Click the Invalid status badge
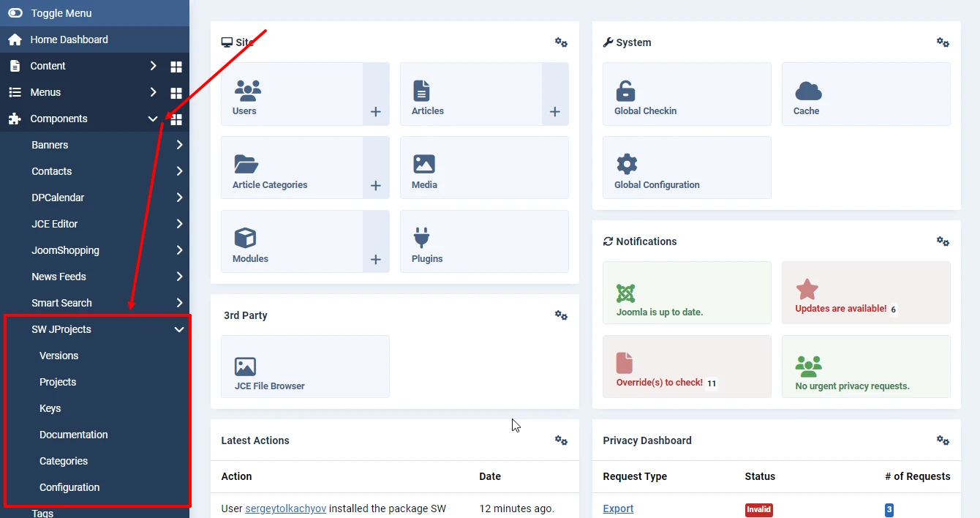Image resolution: width=980 pixels, height=518 pixels. tap(758, 509)
